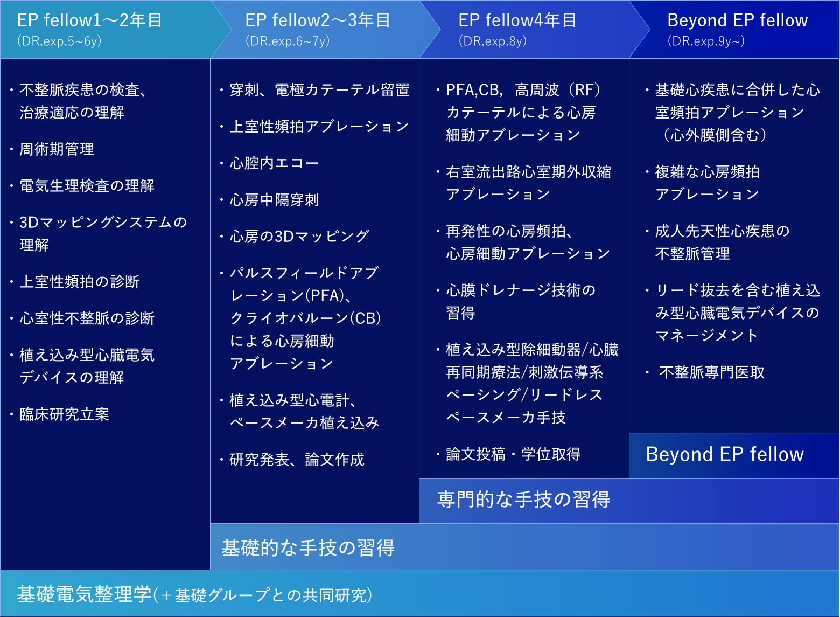This screenshot has height=617, width=840.
Task: Click the 基礎的な手技の習得 band
Action: (309, 547)
